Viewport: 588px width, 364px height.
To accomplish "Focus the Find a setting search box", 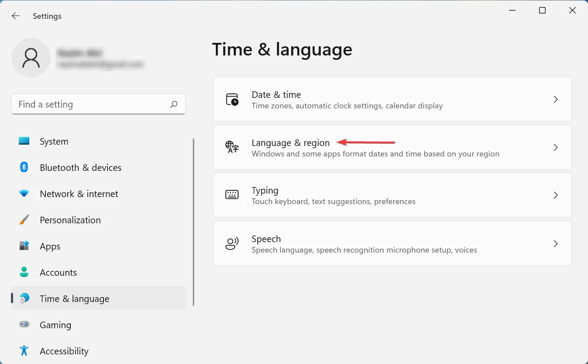I will (x=92, y=104).
